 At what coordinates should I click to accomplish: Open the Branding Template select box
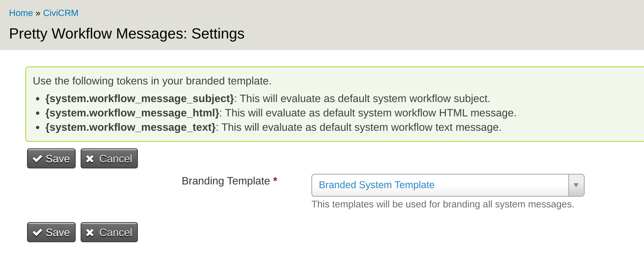(448, 185)
